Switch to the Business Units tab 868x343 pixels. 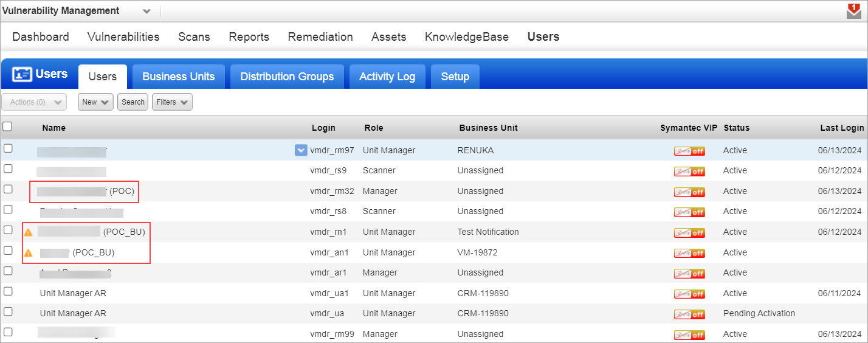(x=178, y=77)
